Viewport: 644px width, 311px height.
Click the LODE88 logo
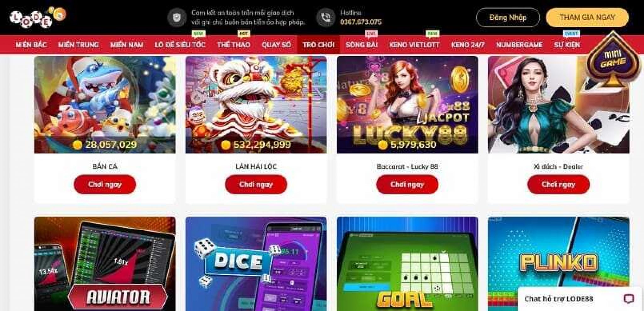coord(38,18)
